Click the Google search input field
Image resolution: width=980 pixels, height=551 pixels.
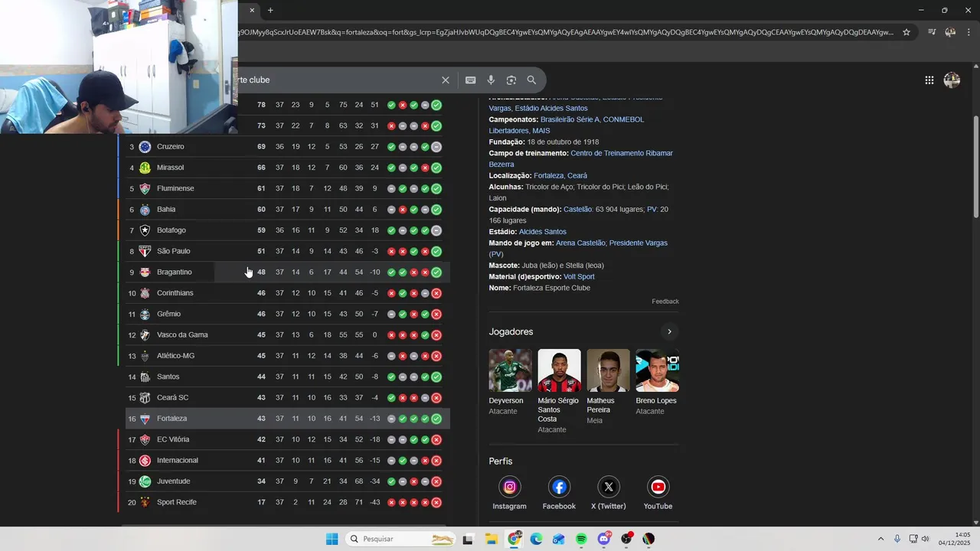337,80
